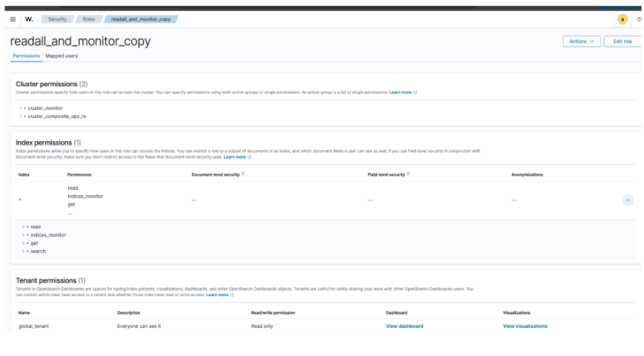Expand the indices_monitor action group in list
The width and height of the screenshot is (644, 356).
[23, 235]
